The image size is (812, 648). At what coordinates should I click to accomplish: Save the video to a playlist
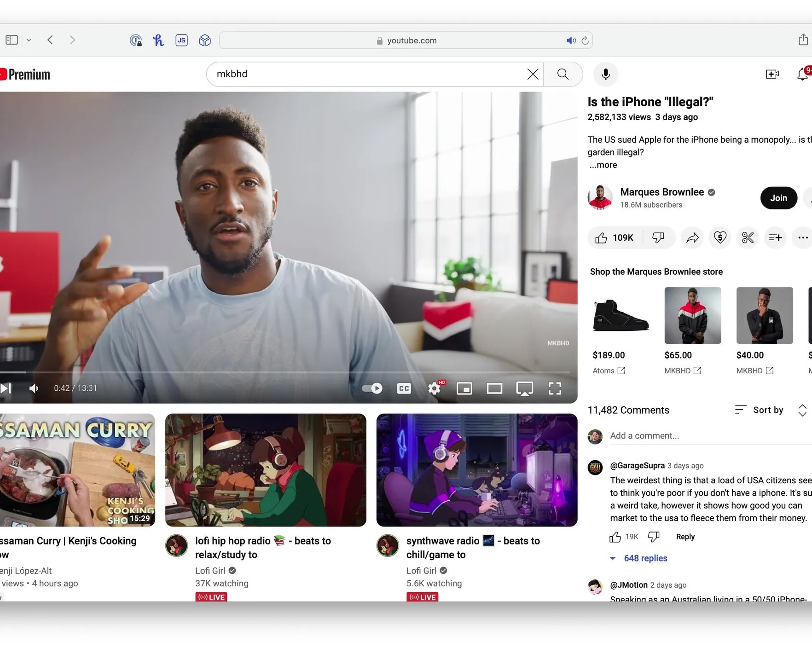(775, 237)
